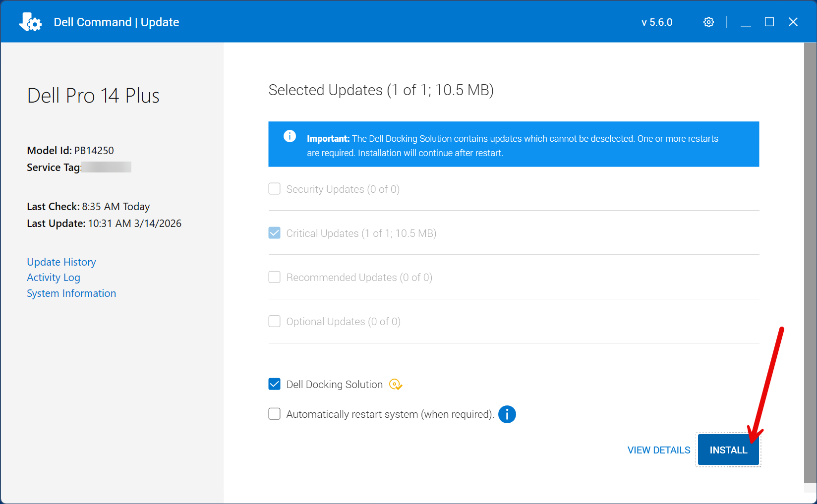Click the Dell Docking Solution yellow status icon
The image size is (817, 504).
395,385
